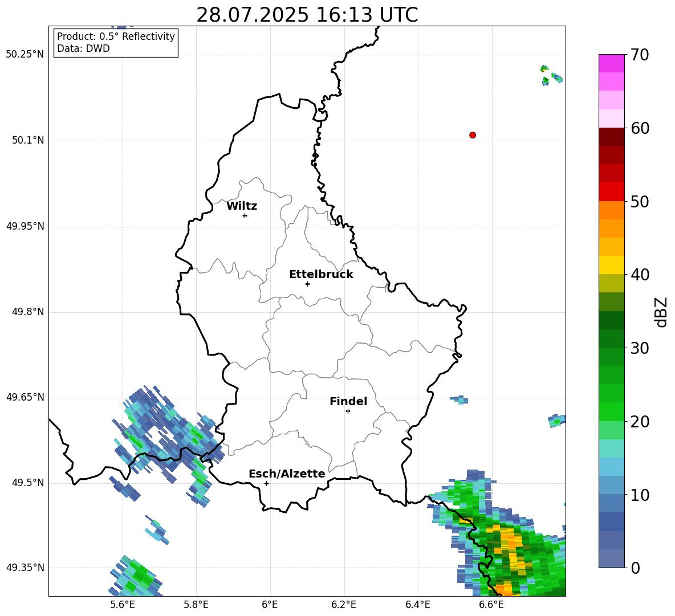Pick the yellow swatch just above 40 dBZ
This screenshot has width=675, height=616.
(612, 265)
